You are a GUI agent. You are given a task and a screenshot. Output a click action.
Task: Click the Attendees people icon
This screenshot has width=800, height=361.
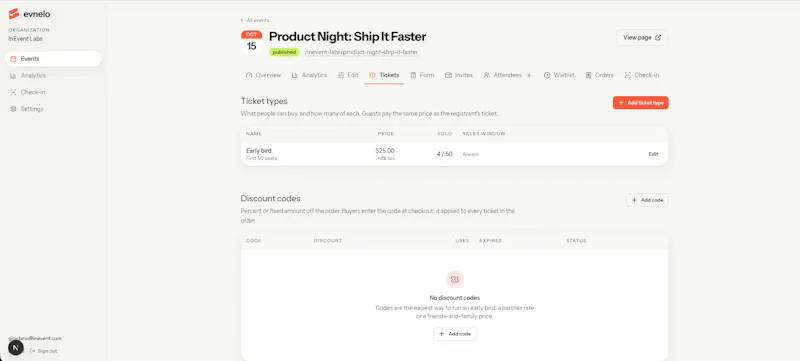[x=487, y=75]
